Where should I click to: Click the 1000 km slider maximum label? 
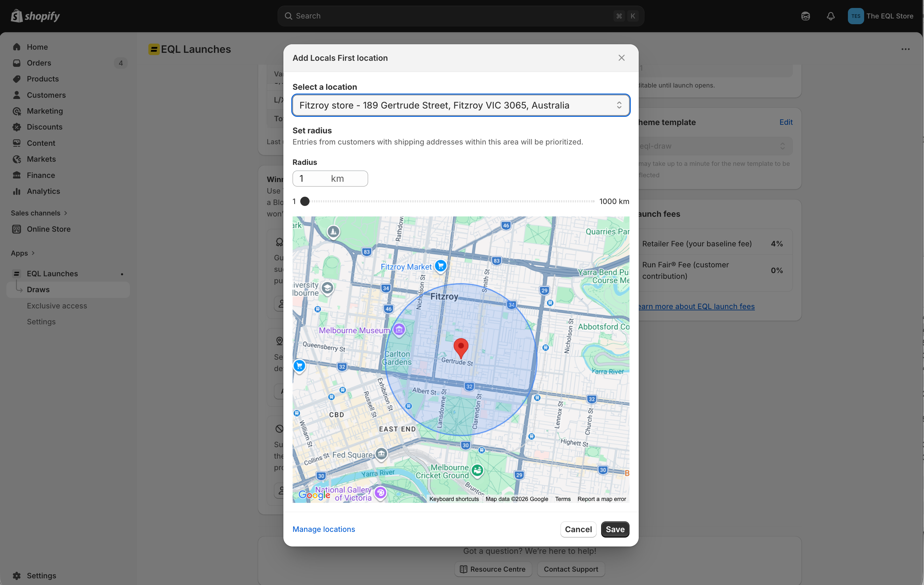614,201
